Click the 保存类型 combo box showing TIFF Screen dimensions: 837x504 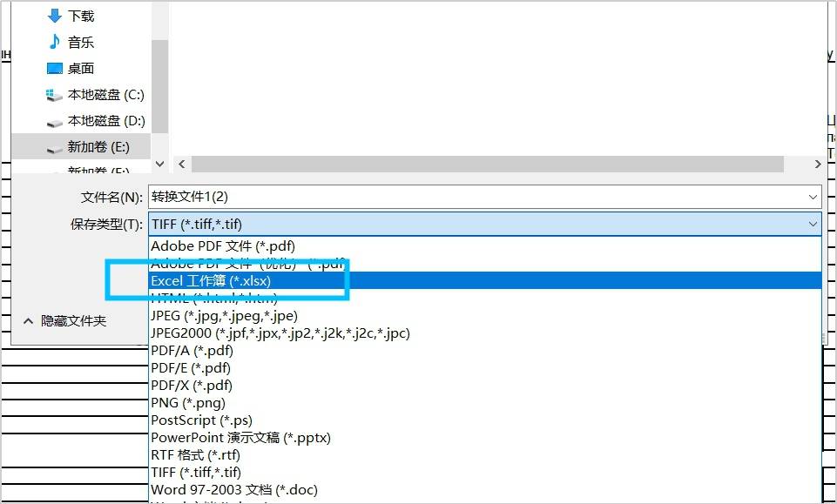click(x=484, y=225)
